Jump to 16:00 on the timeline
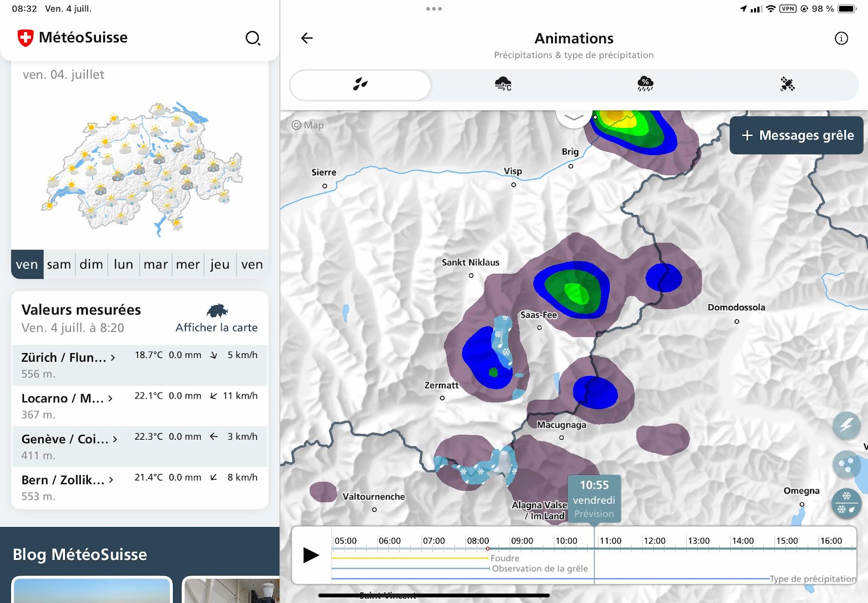 pyautogui.click(x=831, y=541)
